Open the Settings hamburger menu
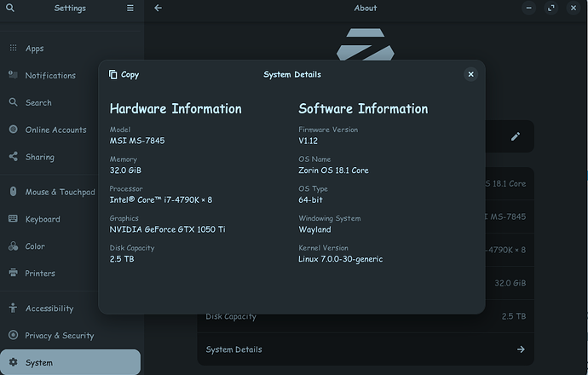 pos(130,8)
